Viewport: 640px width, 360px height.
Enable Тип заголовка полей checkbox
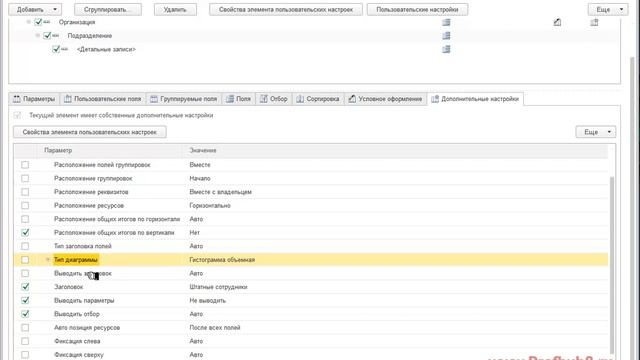[x=25, y=246]
